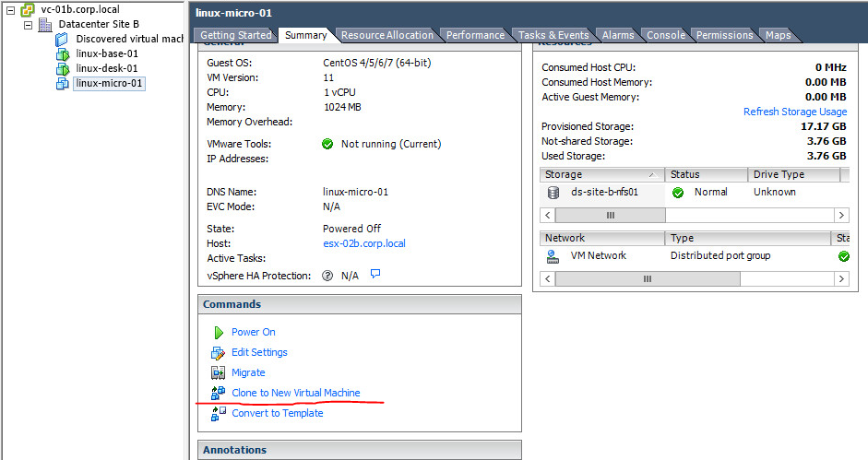Start the Migrate command

[248, 372]
